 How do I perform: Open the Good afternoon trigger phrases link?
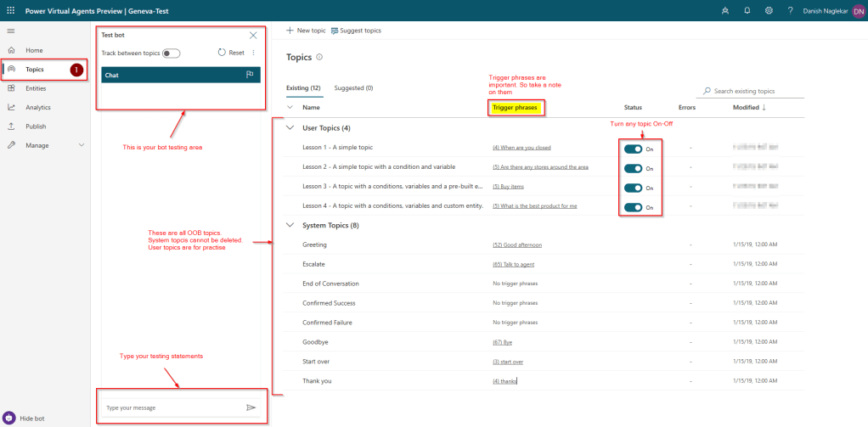pos(517,244)
